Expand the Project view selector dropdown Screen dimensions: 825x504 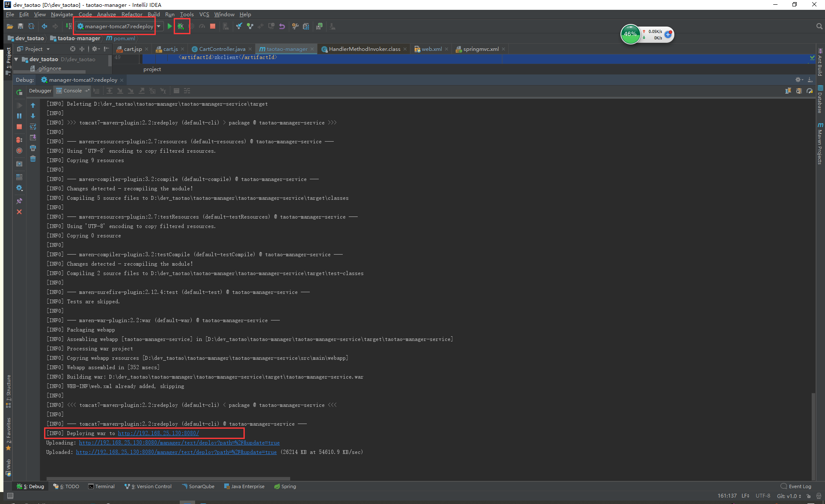click(x=48, y=49)
